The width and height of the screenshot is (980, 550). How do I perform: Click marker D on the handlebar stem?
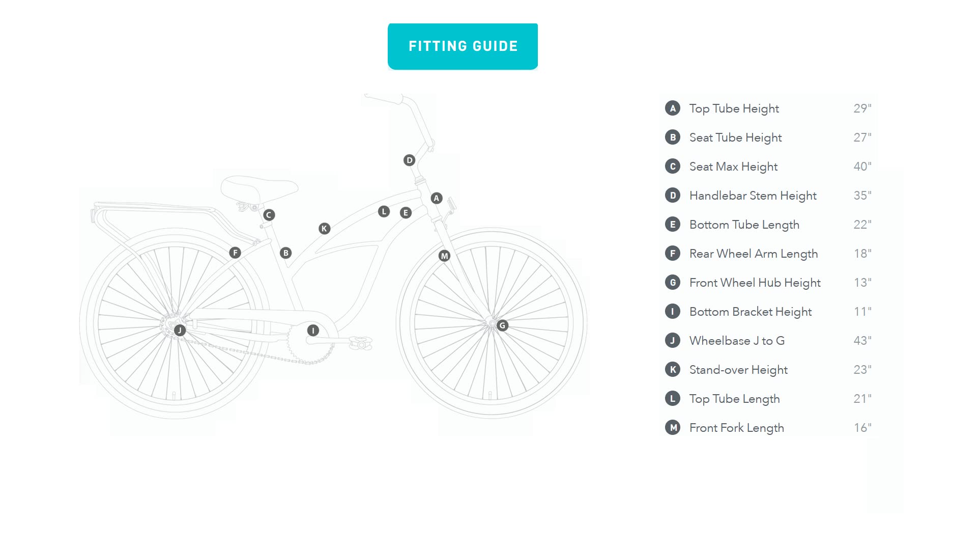[409, 160]
